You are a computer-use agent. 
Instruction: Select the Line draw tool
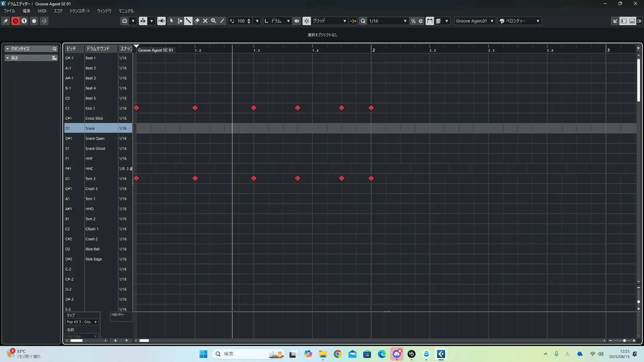coord(222,21)
